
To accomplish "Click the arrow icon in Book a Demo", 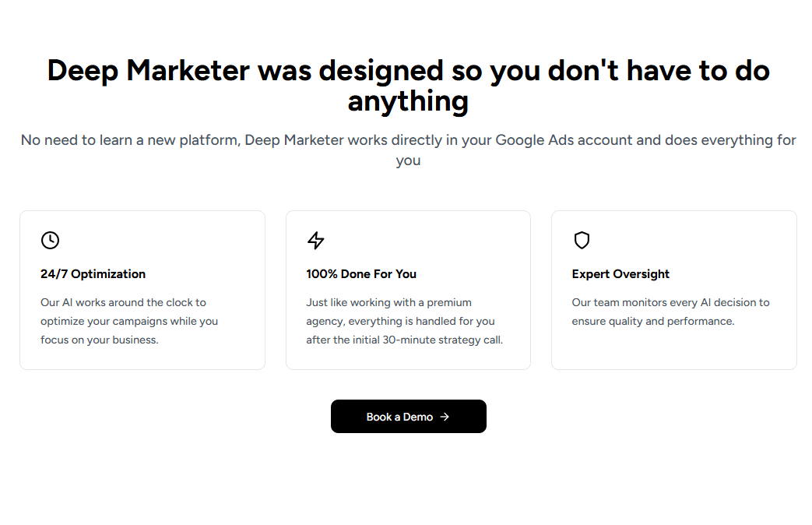I will [445, 417].
